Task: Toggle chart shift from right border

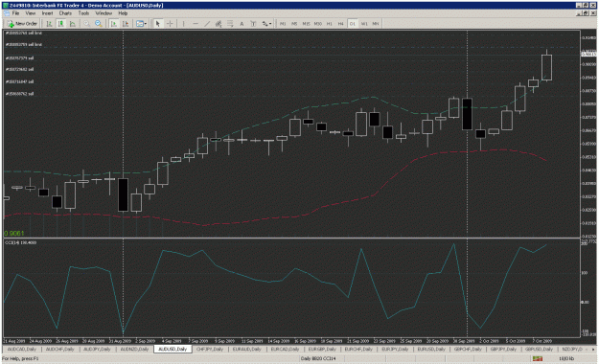Action: click(126, 24)
